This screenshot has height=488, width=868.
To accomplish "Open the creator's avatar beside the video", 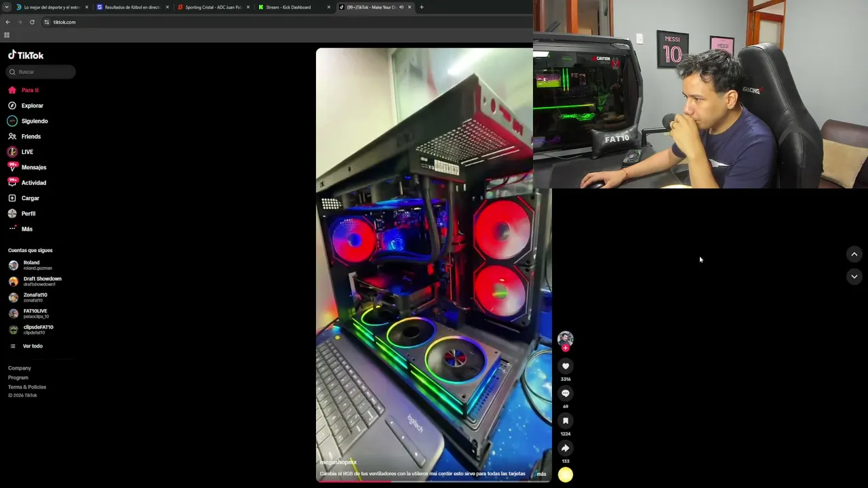I will pos(566,338).
